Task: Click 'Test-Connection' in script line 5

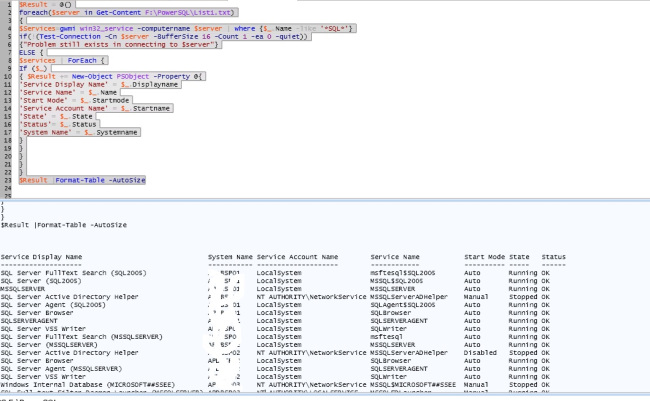Action: pos(70,36)
